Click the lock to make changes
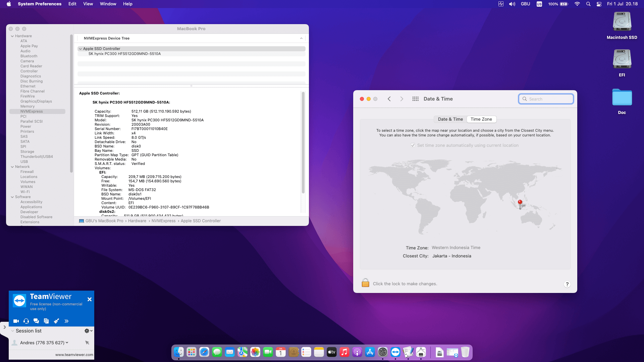Viewport: 644px width, 362px height. tap(366, 283)
